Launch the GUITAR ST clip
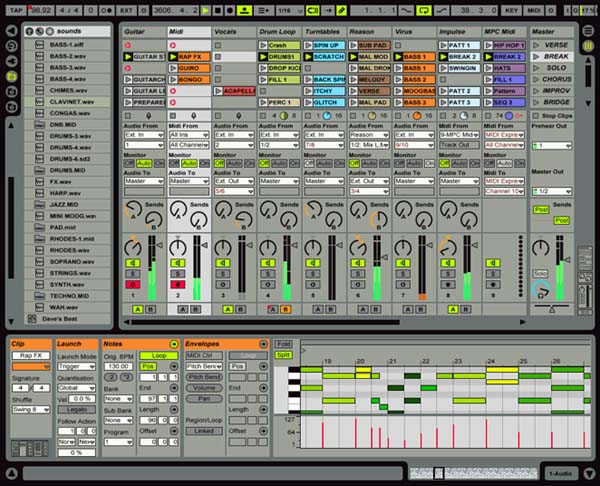 (144, 57)
